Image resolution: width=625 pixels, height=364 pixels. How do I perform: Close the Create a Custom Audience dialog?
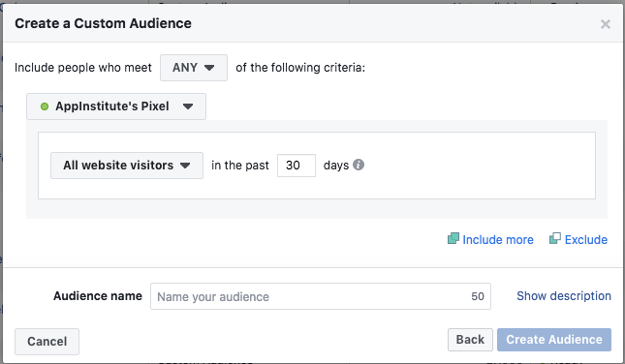[605, 24]
